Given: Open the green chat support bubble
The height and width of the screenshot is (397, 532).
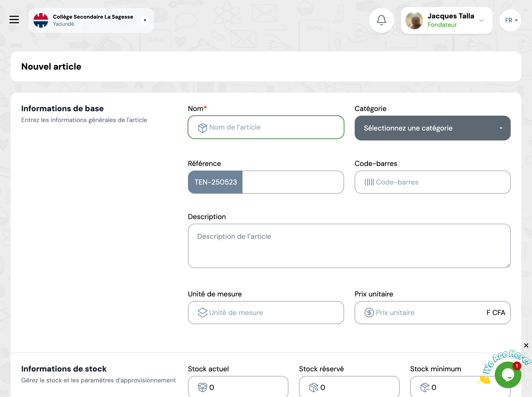Looking at the screenshot, I should click(x=508, y=374).
